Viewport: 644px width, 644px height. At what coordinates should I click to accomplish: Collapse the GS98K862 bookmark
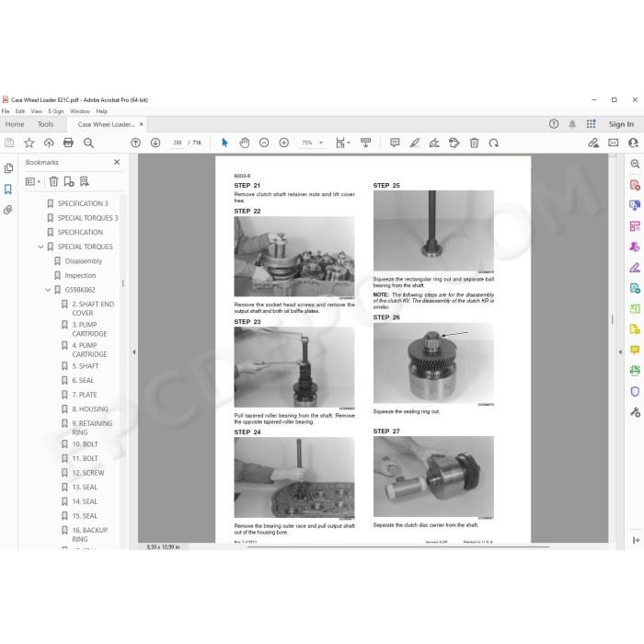[x=48, y=290]
